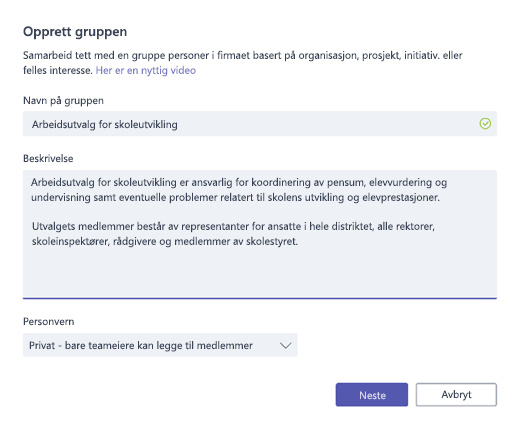Click the Neste button
This screenshot has height=430, width=520.
pyautogui.click(x=372, y=395)
